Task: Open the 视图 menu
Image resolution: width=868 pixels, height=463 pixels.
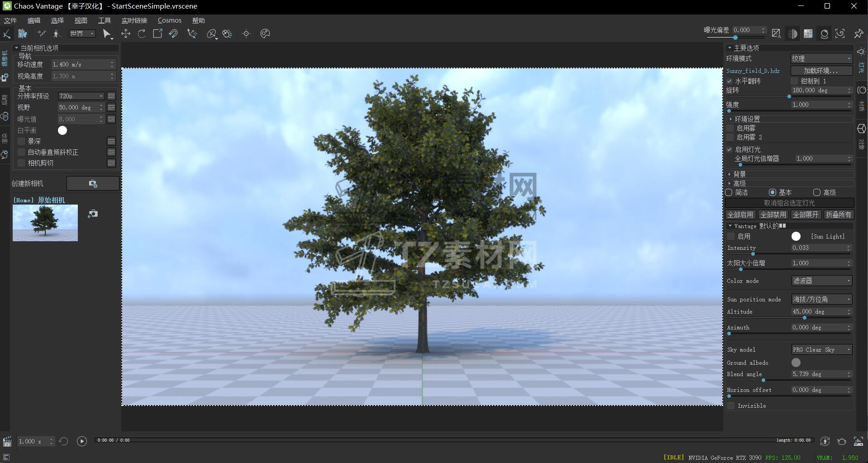Action: 81,20
